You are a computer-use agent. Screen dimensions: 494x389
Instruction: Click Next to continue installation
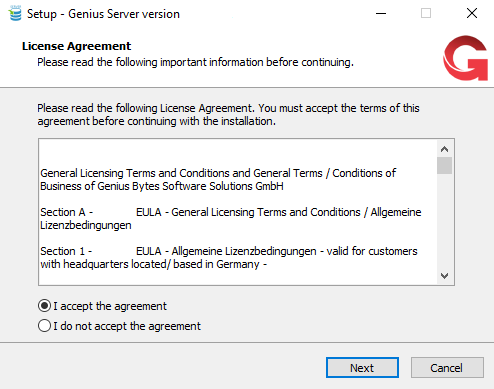coord(362,368)
